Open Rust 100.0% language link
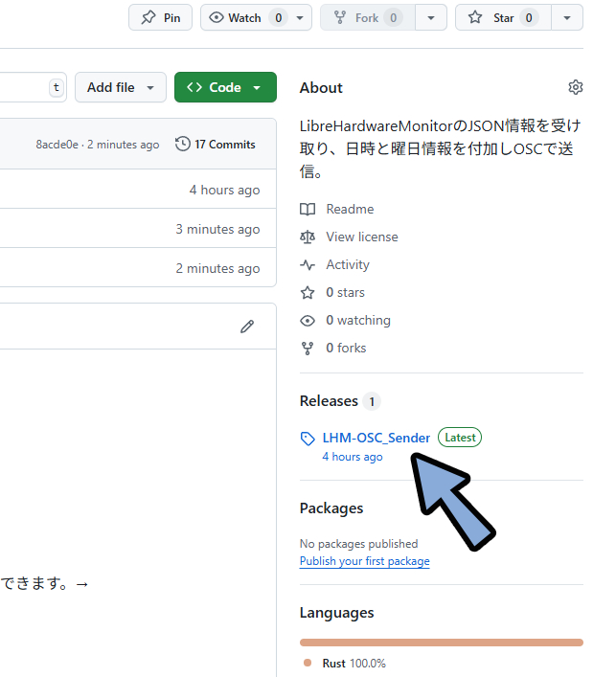 (354, 664)
